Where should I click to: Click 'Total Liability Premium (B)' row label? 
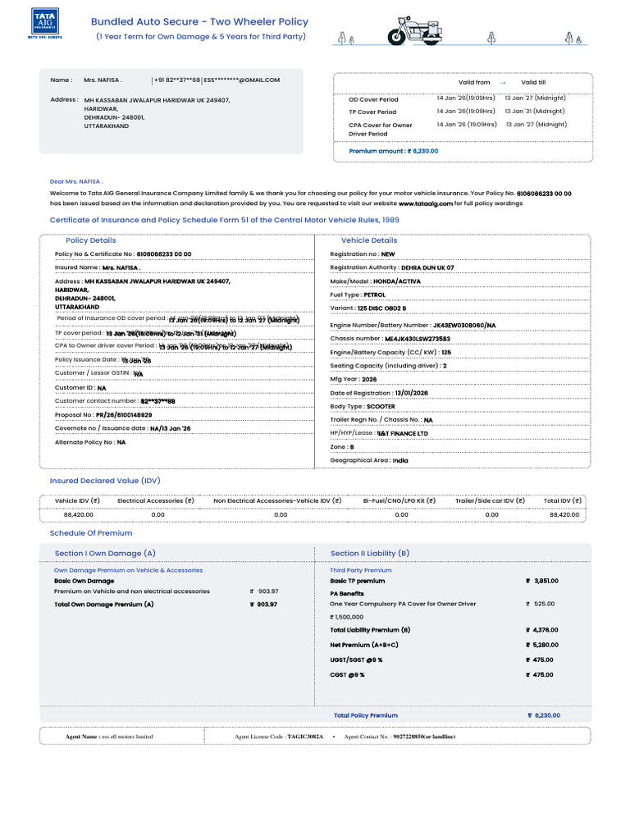click(370, 630)
